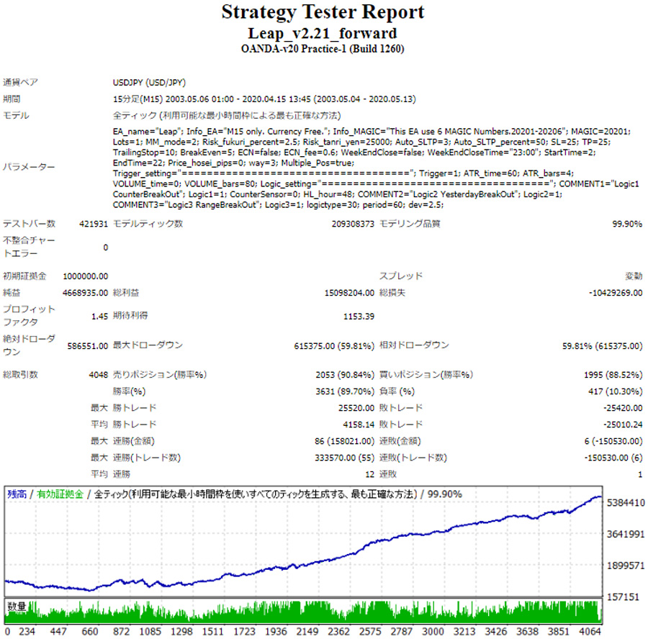Click the maximal drawdown value 615375.00 (59.81%)
This screenshot has height=644, width=648.
334,346
